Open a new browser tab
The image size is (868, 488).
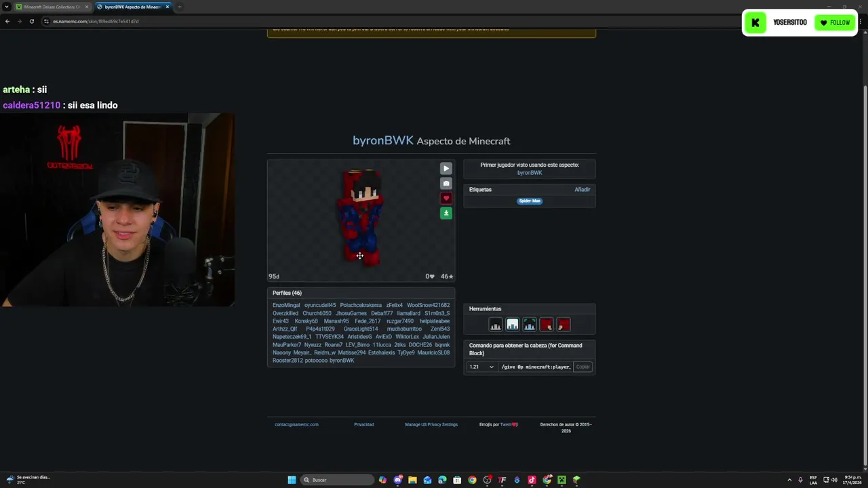point(180,7)
